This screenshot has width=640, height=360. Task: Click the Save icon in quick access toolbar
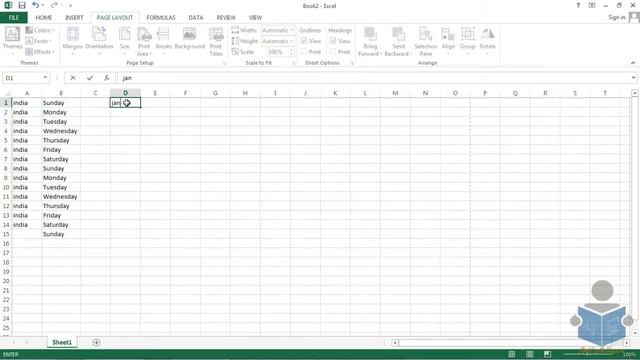click(22, 5)
